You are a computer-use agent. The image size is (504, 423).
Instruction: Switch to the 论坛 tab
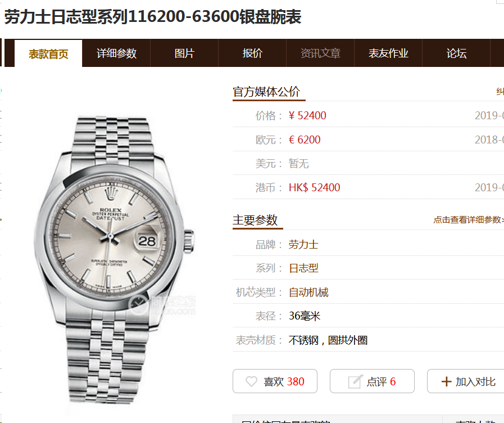click(x=456, y=53)
